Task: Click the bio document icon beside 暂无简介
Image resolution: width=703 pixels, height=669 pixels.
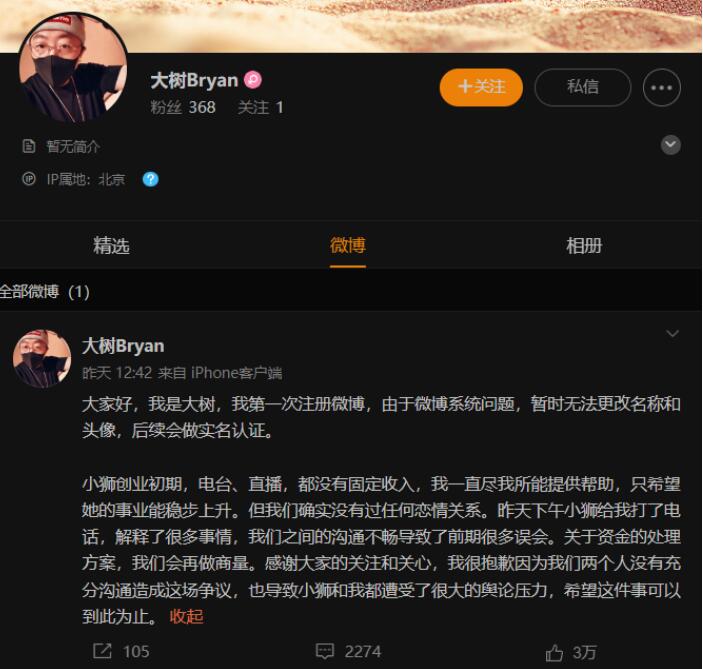Action: pyautogui.click(x=29, y=146)
